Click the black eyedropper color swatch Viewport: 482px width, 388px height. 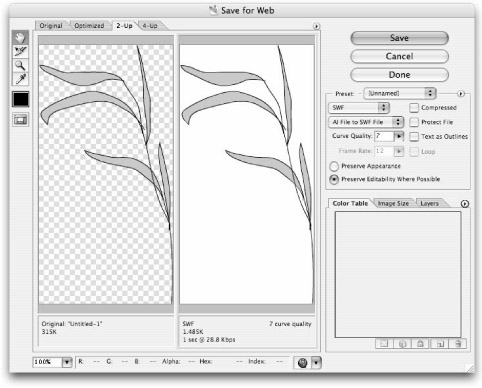20,99
